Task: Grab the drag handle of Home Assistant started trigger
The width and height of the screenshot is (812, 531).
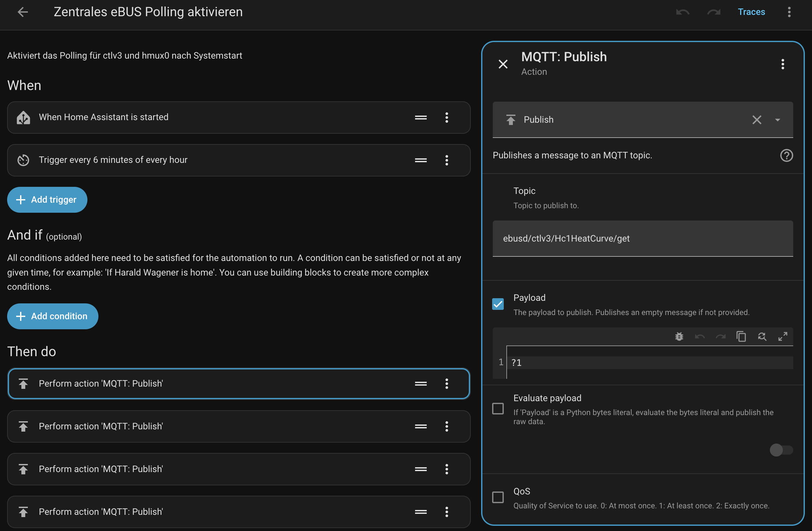Action: point(421,118)
